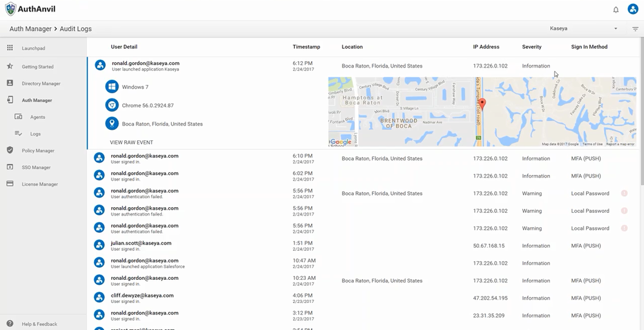Expand the julian.scott 1:51 PM entry

tap(364, 246)
